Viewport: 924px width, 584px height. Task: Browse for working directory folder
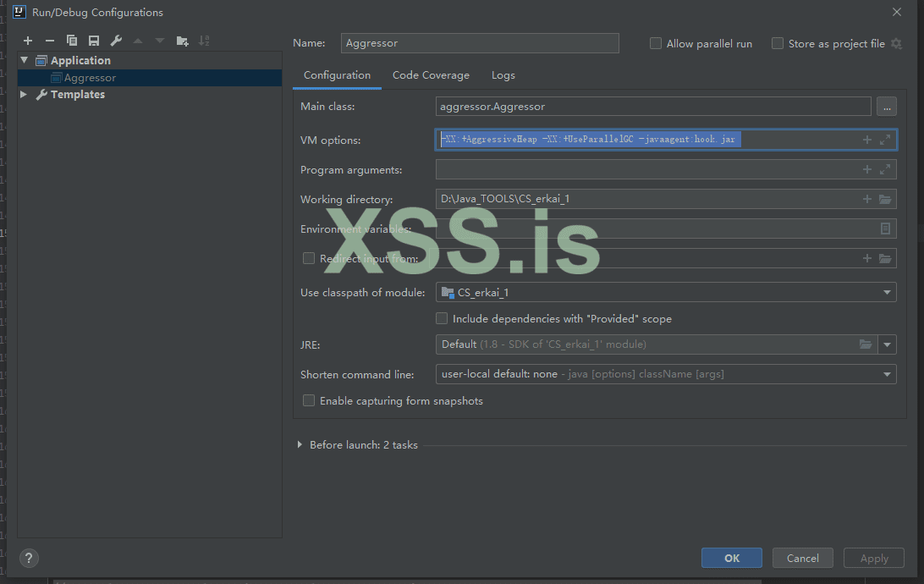[x=885, y=200]
